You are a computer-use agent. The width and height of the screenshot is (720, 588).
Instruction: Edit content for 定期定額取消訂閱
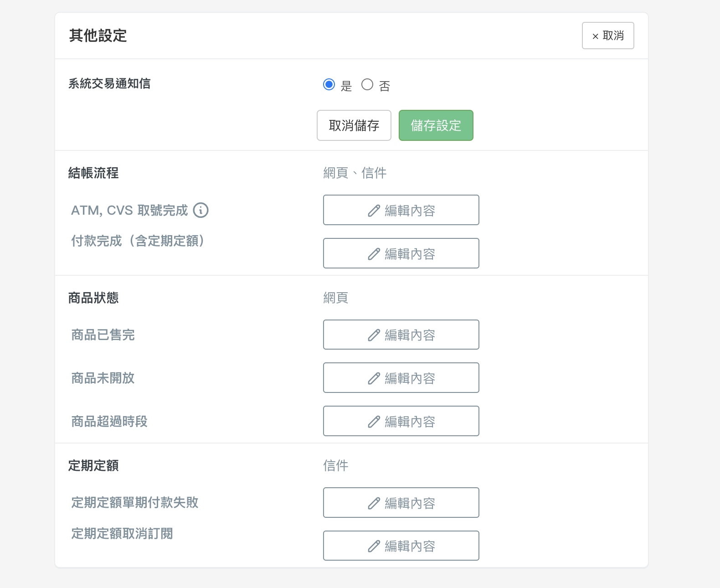[401, 546]
